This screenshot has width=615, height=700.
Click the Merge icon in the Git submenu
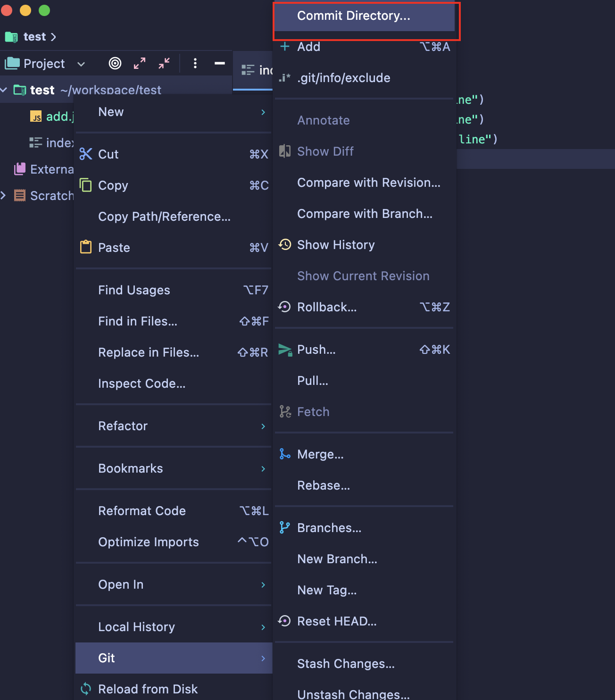tap(284, 454)
